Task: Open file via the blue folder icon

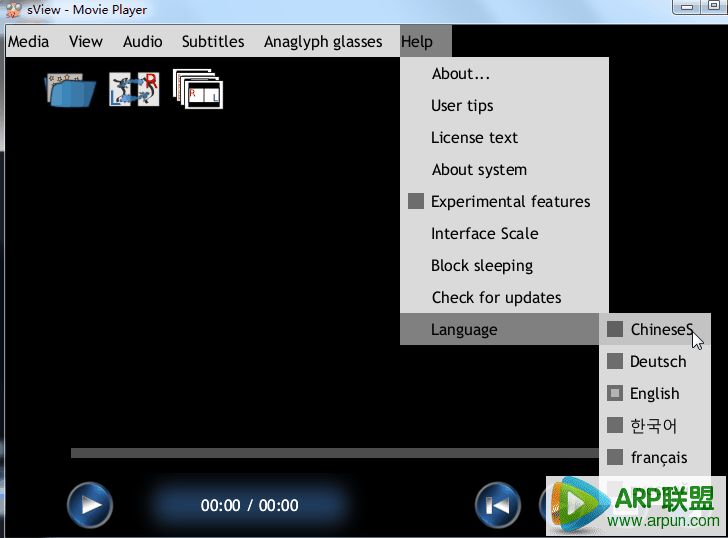Action: click(x=70, y=90)
